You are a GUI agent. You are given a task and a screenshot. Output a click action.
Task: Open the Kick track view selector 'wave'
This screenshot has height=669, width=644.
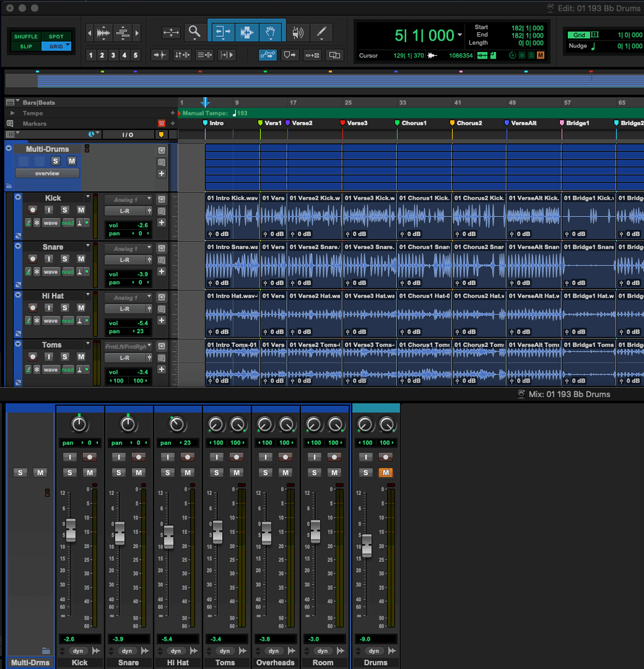pyautogui.click(x=51, y=223)
